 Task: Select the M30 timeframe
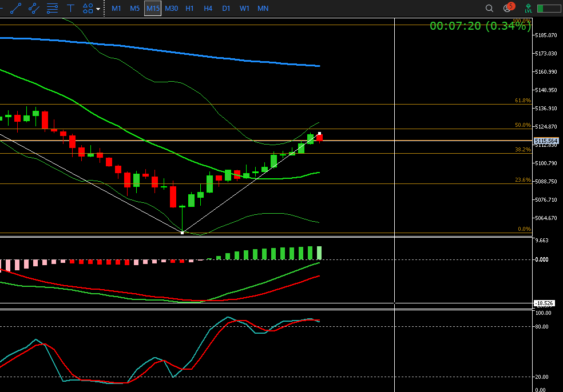(x=171, y=9)
